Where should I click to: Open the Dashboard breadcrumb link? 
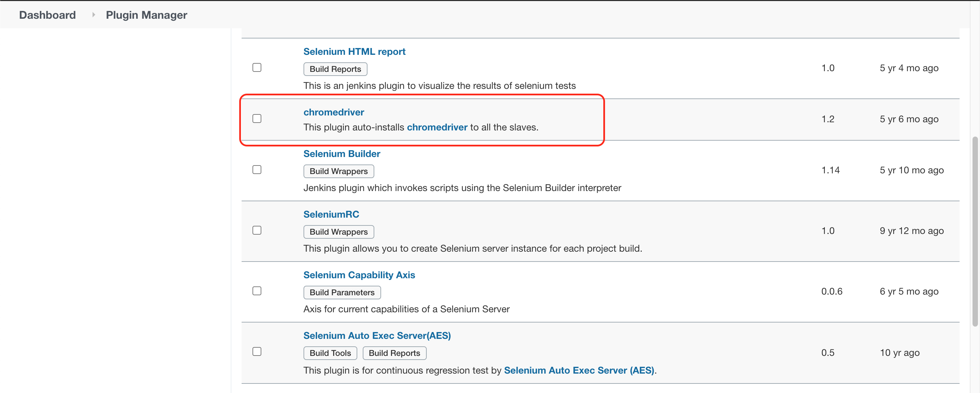point(48,15)
